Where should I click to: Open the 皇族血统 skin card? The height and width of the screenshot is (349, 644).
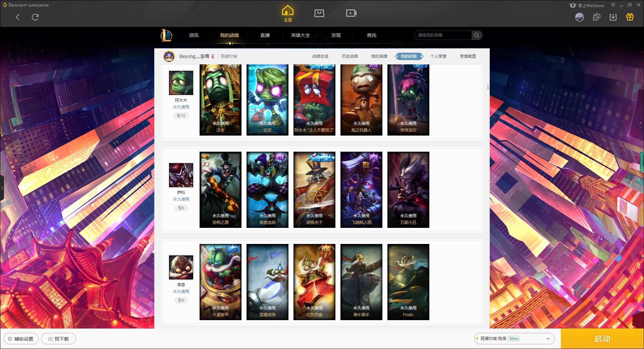point(267,190)
